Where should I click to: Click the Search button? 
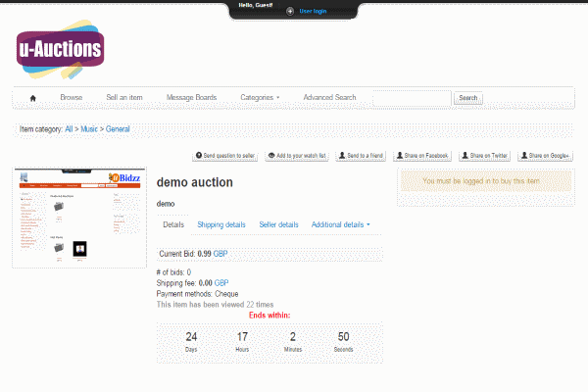tap(467, 98)
